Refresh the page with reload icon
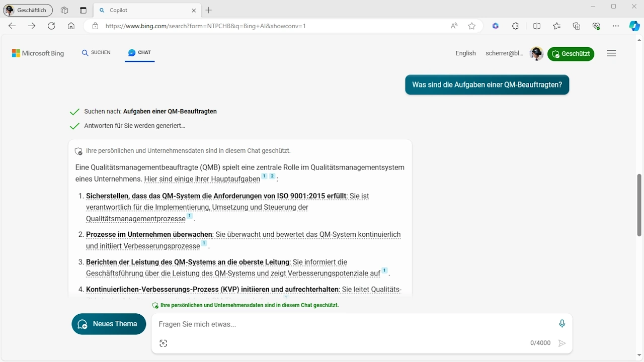Screen dimensions: 644x362 click(51, 26)
